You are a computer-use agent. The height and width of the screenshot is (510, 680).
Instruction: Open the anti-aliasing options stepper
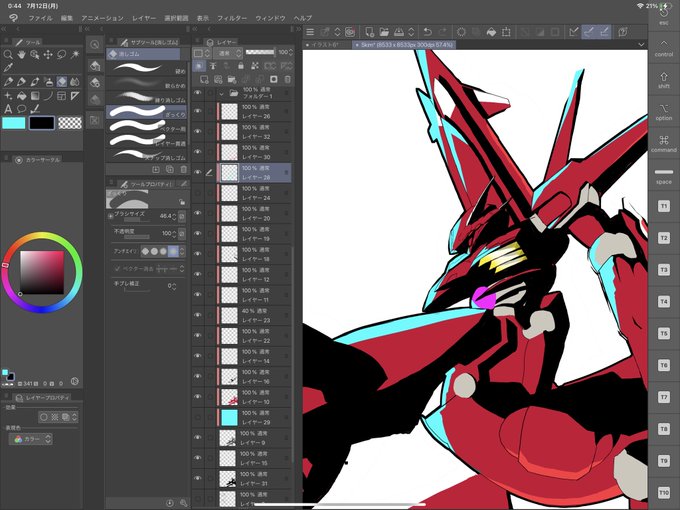click(182, 251)
